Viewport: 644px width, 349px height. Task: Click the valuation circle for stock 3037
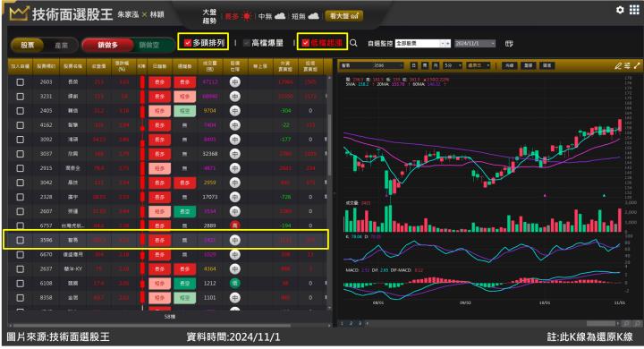point(234,154)
